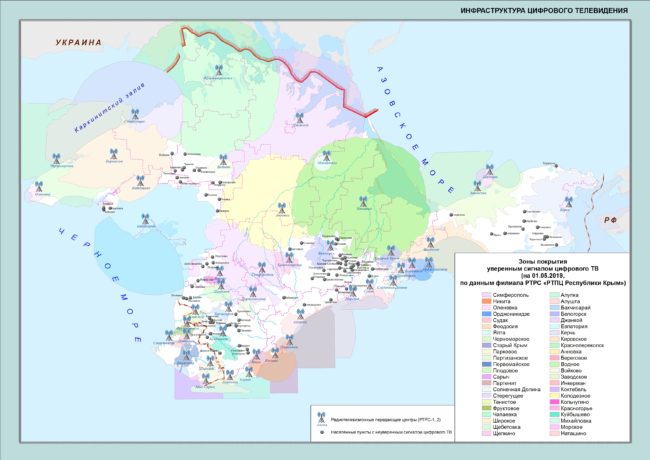Click the Копьнупино magenta legend swatch
650x460 pixels.
click(554, 402)
